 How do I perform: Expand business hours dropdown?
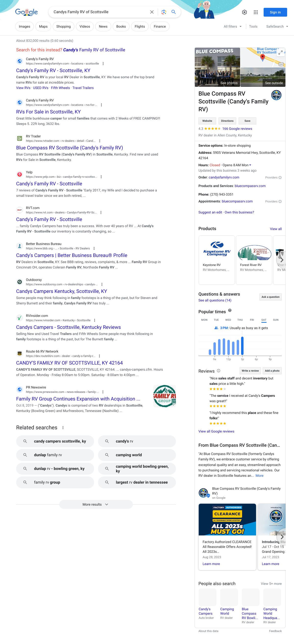(x=250, y=165)
